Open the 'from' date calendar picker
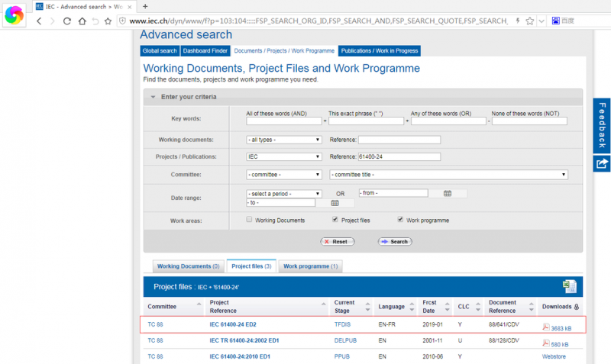 [448, 194]
